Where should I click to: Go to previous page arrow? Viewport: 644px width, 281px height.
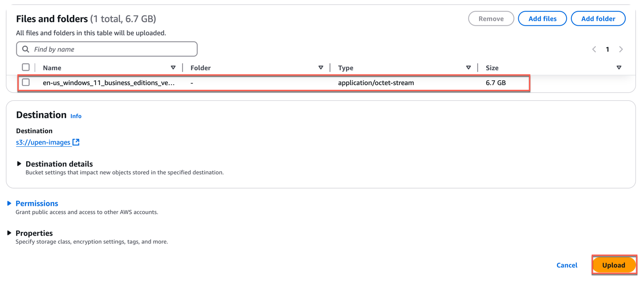tap(594, 49)
